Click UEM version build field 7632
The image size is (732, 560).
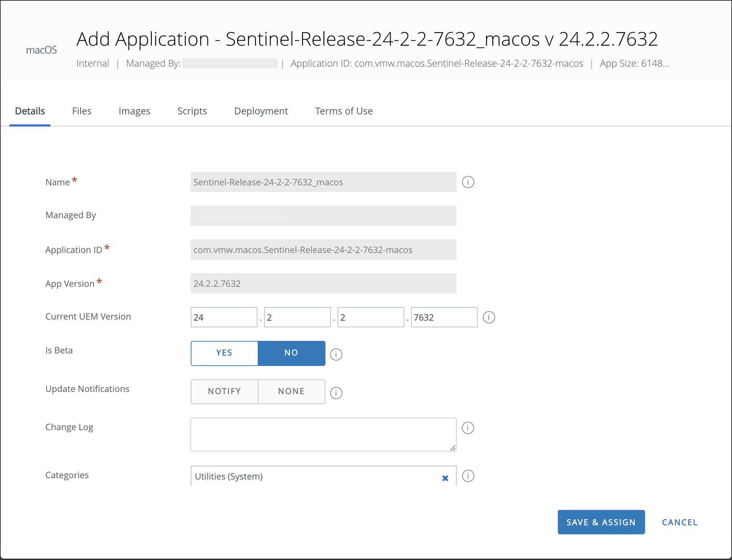(x=444, y=317)
